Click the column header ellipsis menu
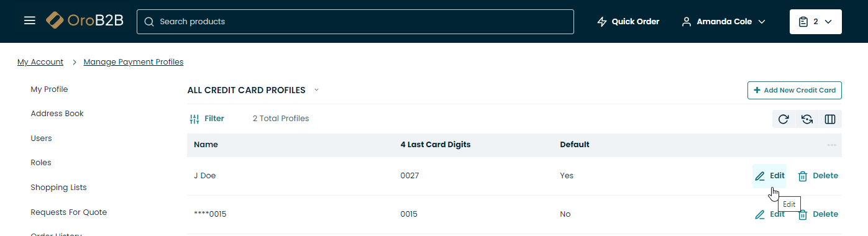The width and height of the screenshot is (868, 236). [831, 145]
